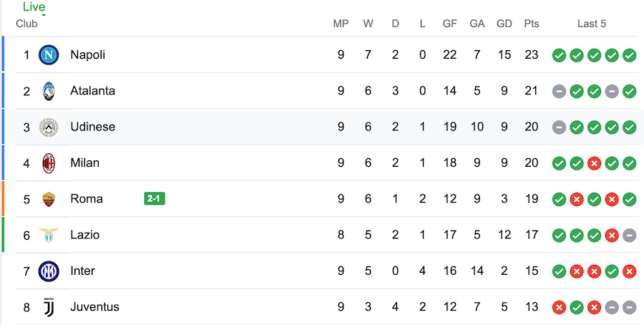Click Milan's red loss icon in Last 5
Image resolution: width=644 pixels, height=325 pixels.
[594, 162]
